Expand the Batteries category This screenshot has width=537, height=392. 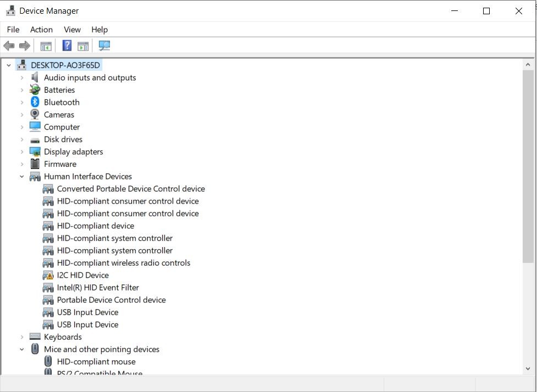pyautogui.click(x=22, y=90)
